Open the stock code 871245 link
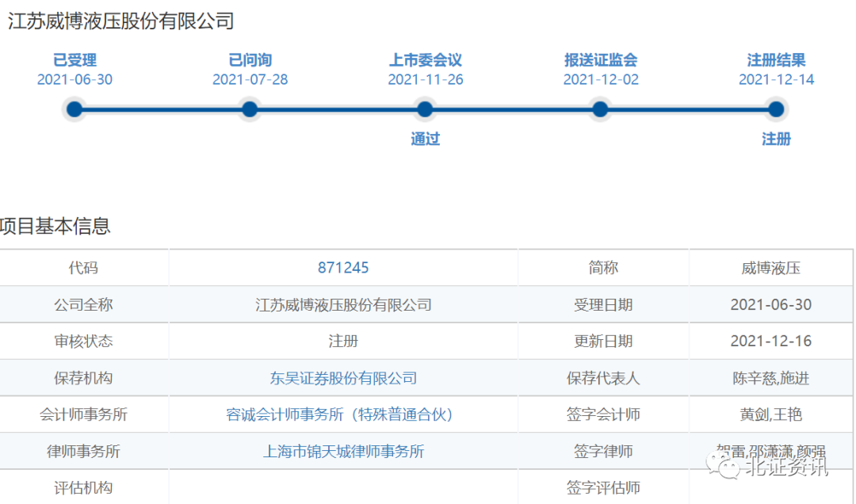856x504 pixels. tap(343, 268)
